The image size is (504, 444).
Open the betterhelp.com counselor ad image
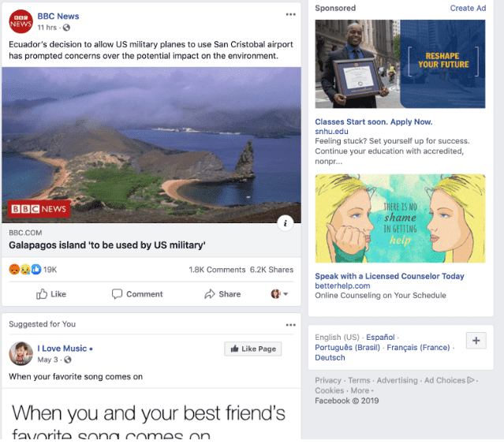[400, 218]
